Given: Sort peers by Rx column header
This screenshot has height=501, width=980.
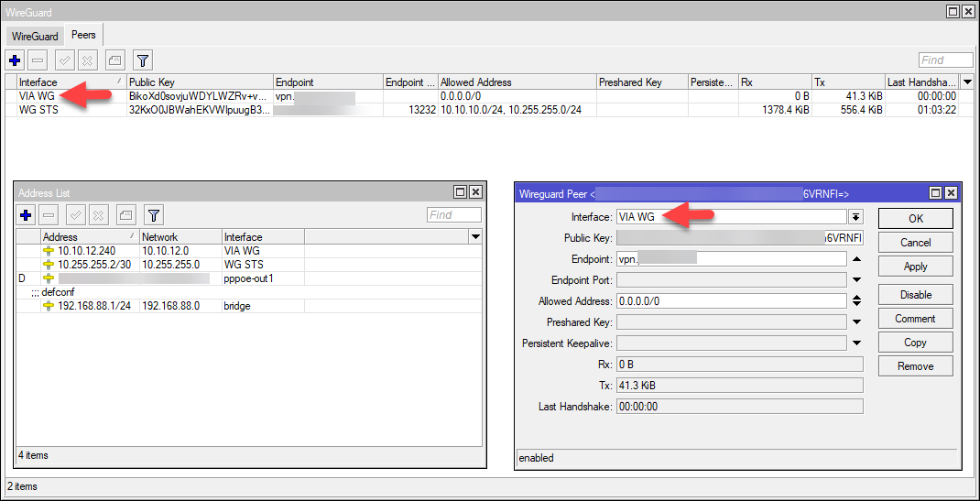Looking at the screenshot, I should click(775, 82).
